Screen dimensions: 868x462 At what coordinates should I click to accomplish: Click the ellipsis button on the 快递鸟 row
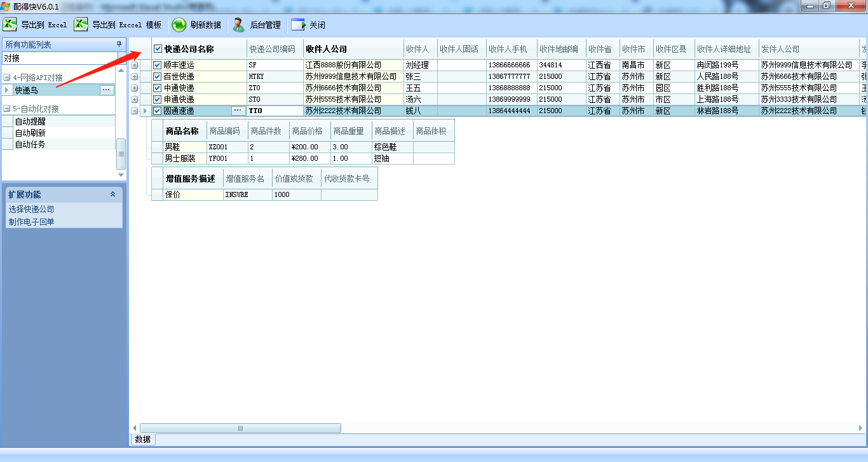tap(106, 90)
